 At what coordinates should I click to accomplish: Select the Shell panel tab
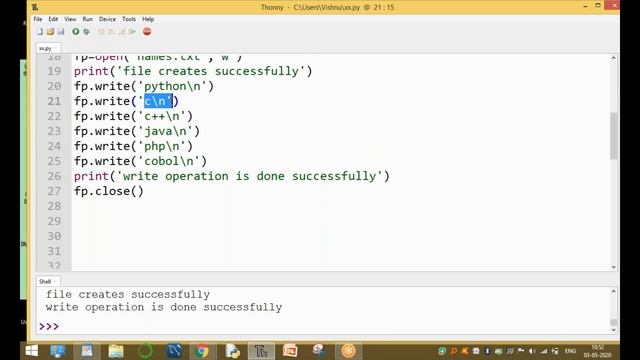tap(45, 282)
